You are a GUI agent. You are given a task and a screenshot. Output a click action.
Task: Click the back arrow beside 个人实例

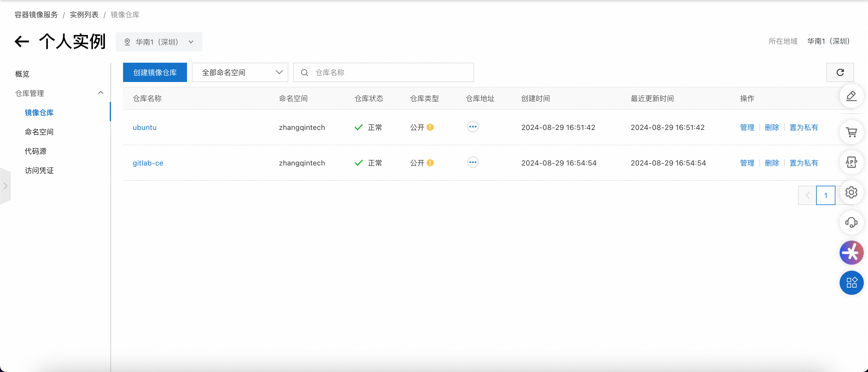pos(22,42)
